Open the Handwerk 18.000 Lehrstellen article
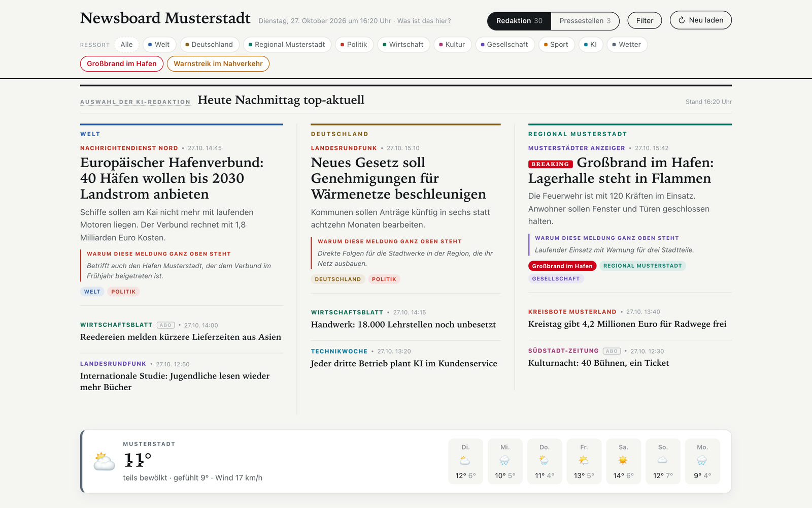Viewport: 812px width, 508px height. pyautogui.click(x=403, y=325)
